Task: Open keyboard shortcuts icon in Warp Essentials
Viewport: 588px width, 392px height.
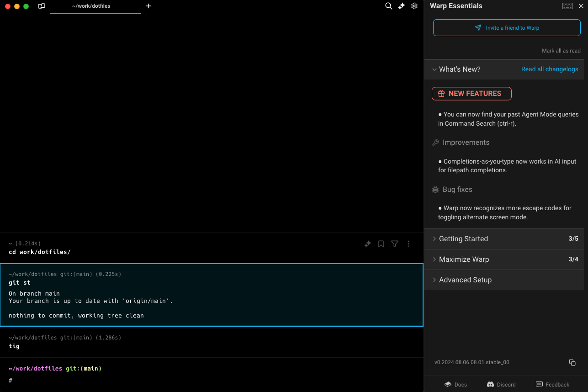Action: 567,6
